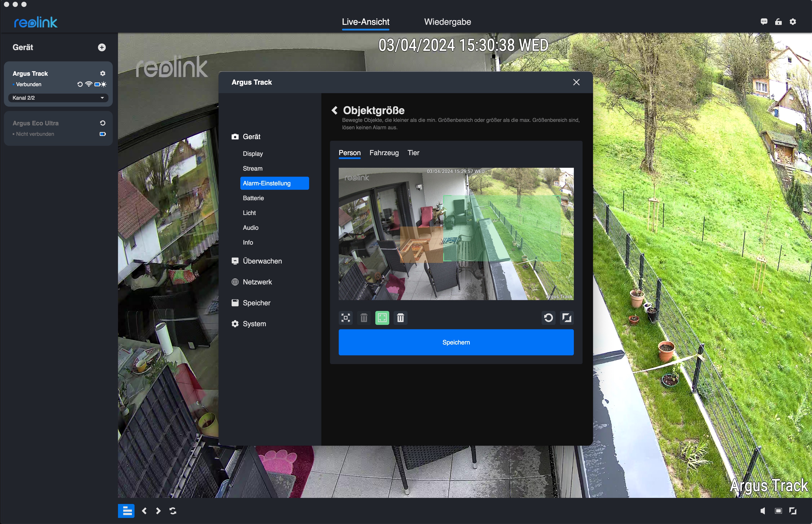Select the minimum object size tool

coord(345,318)
